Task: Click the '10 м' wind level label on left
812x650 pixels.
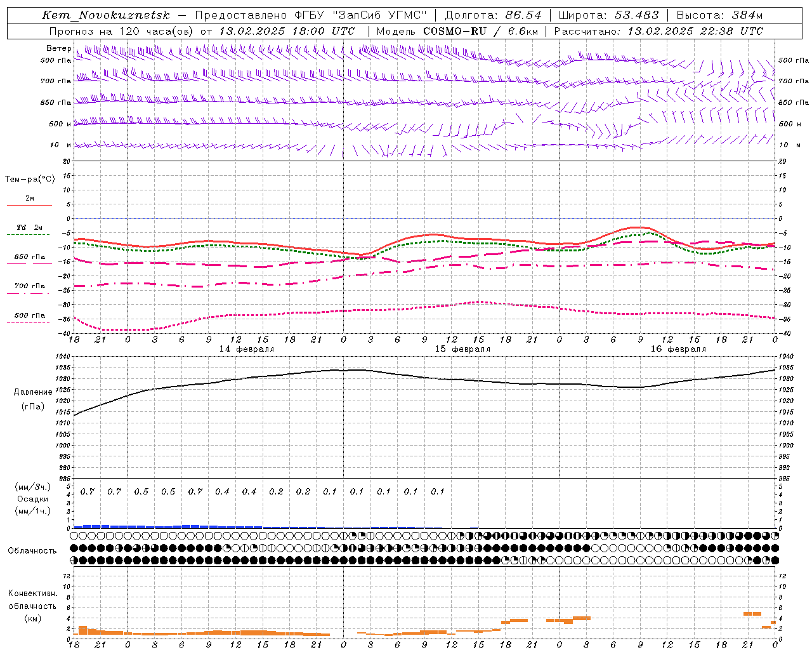Action: click(x=61, y=145)
